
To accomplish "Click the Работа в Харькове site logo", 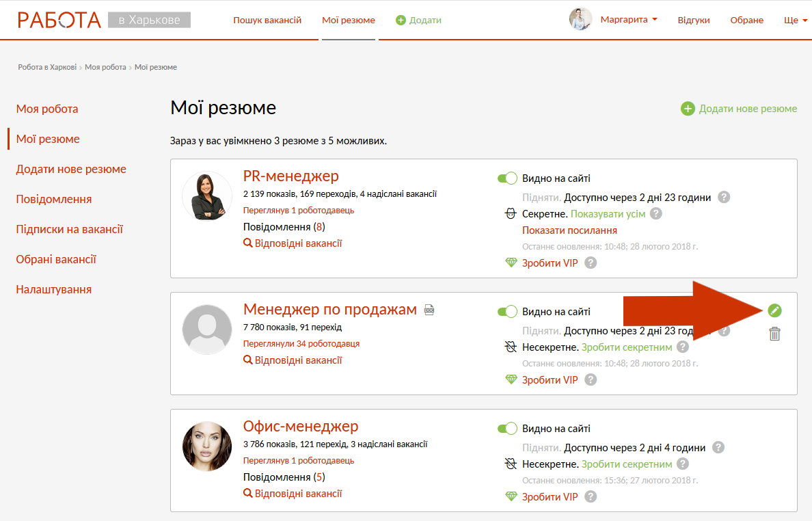I will pos(104,20).
